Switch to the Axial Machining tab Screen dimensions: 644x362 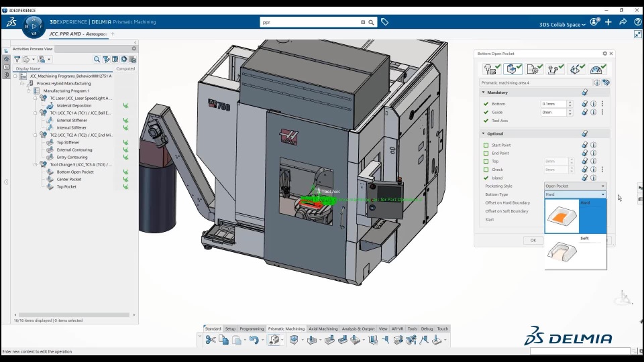[323, 329]
